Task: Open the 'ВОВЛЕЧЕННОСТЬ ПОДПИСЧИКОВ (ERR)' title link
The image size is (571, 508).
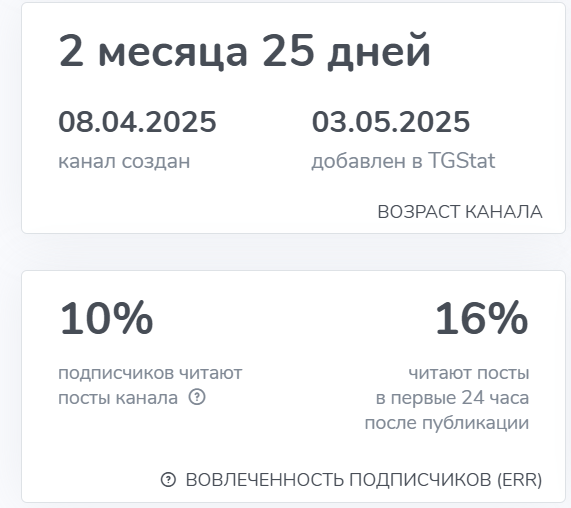Action: (364, 480)
